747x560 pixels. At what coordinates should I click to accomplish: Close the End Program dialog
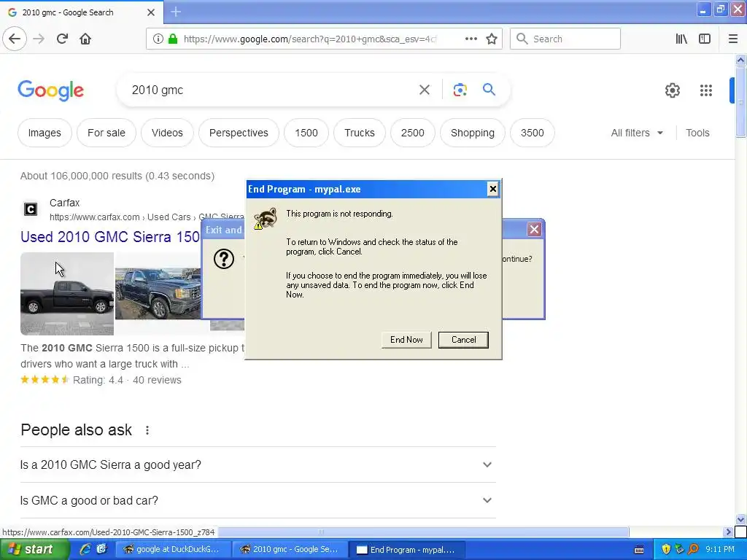tap(492, 189)
